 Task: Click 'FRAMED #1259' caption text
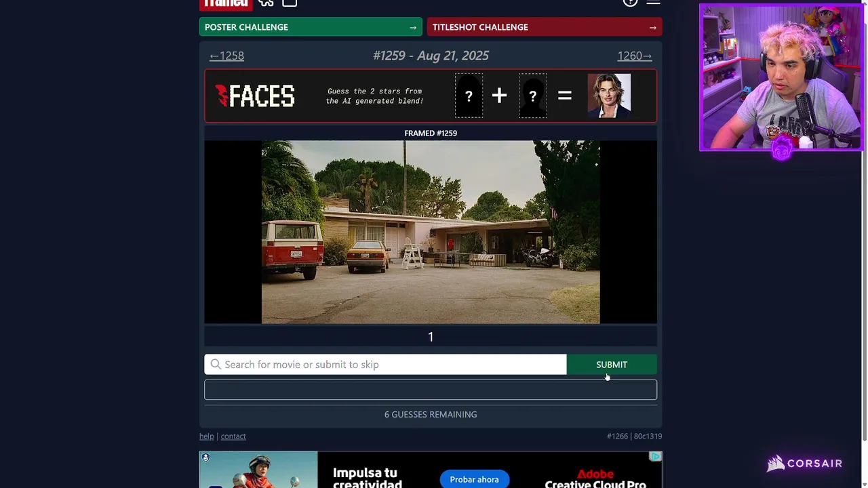pyautogui.click(x=431, y=134)
